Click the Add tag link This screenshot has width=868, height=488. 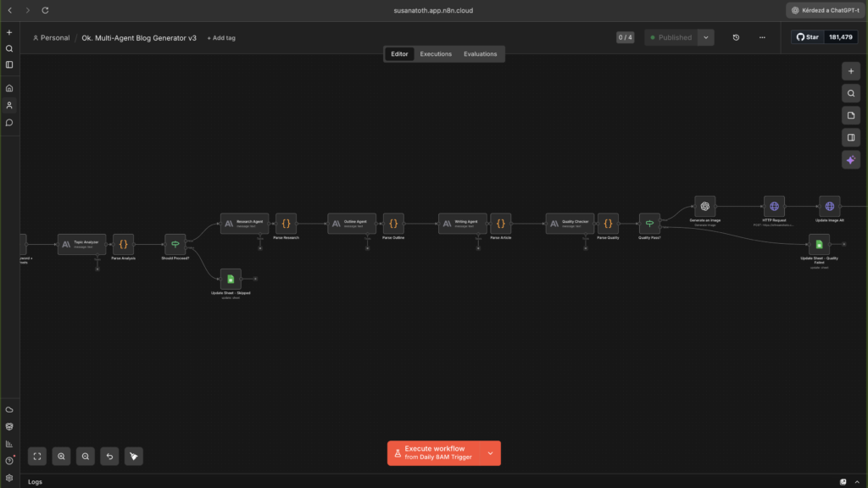221,38
